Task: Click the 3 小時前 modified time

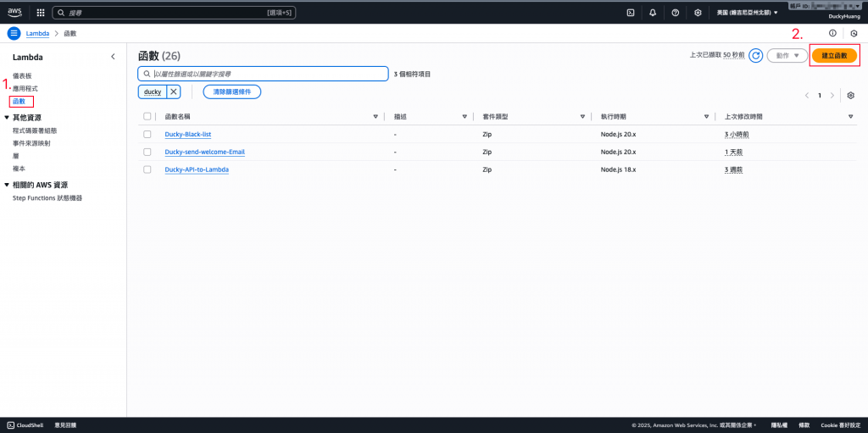Action: [737, 135]
